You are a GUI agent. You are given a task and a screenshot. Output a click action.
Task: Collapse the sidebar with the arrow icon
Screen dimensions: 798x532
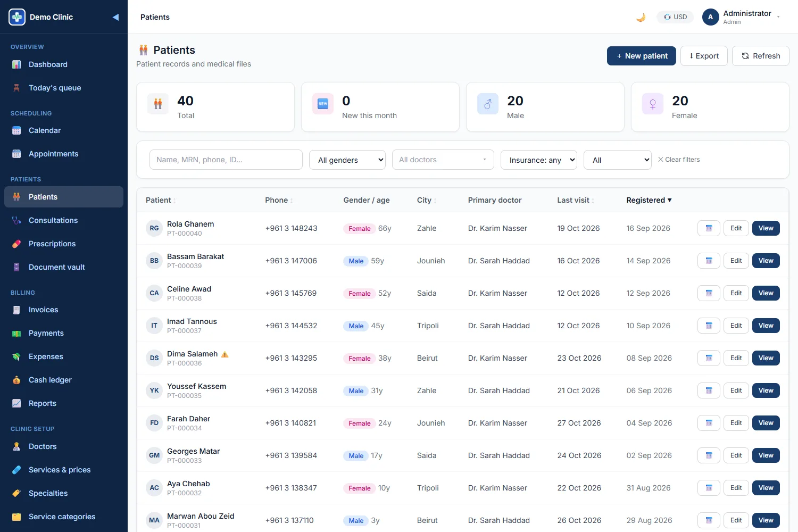115,17
